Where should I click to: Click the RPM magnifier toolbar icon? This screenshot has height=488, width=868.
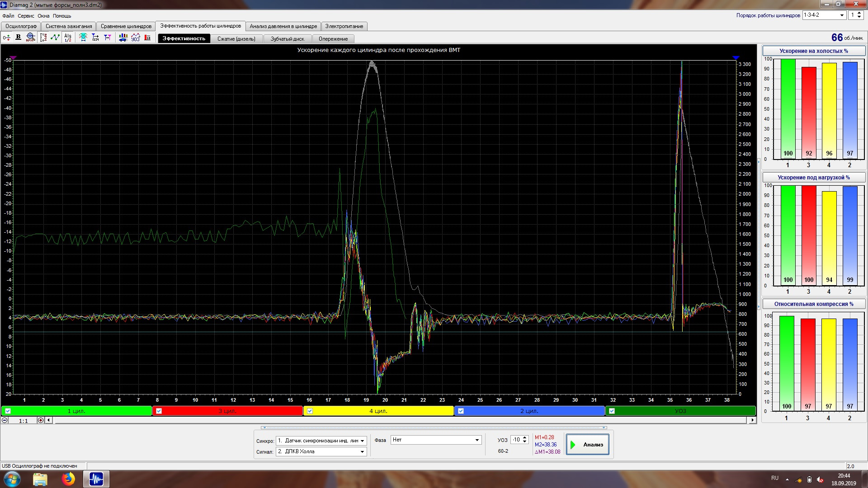30,38
